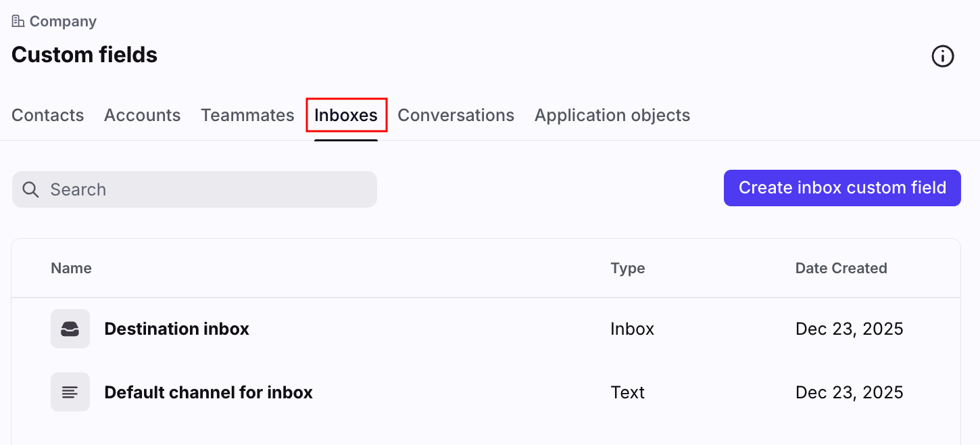The height and width of the screenshot is (445, 980).
Task: Switch to the Conversations tab
Action: pos(456,116)
